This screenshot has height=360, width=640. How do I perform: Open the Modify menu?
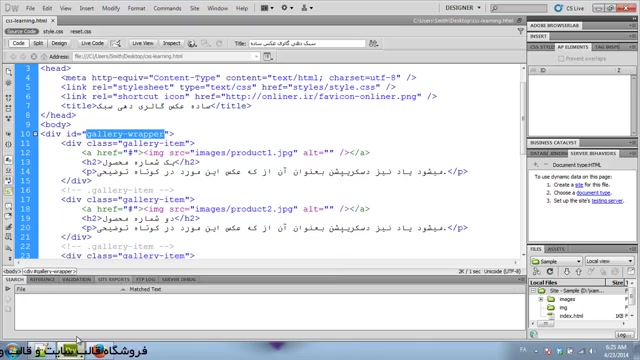click(111, 8)
